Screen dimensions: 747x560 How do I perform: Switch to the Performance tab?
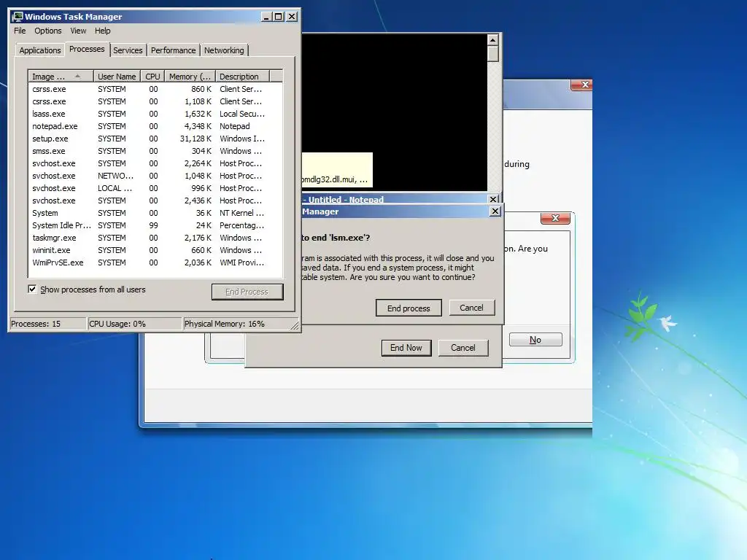click(174, 50)
